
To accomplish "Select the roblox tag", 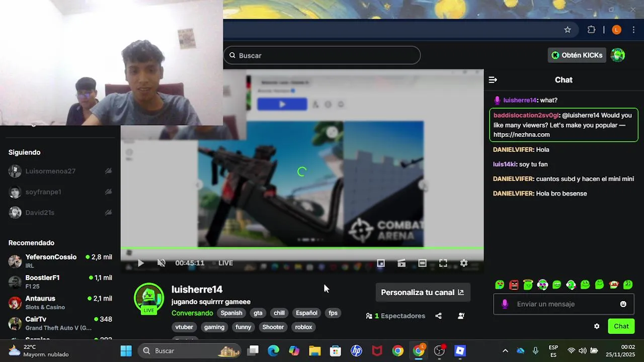I will pyautogui.click(x=303, y=327).
